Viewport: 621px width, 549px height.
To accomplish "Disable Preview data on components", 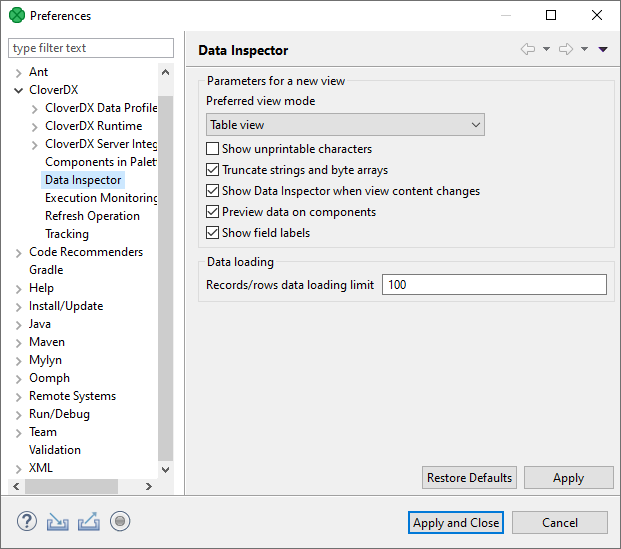I will [212, 212].
